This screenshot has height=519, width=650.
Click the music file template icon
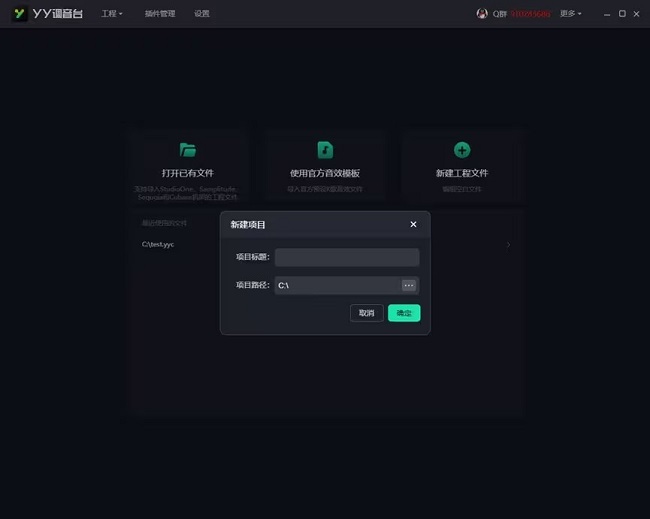pos(325,150)
